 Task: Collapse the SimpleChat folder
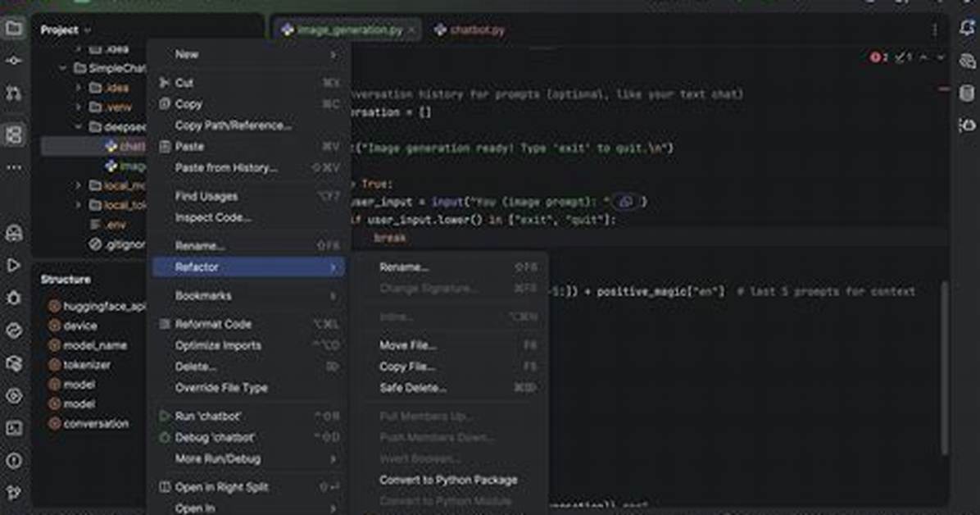coord(64,68)
